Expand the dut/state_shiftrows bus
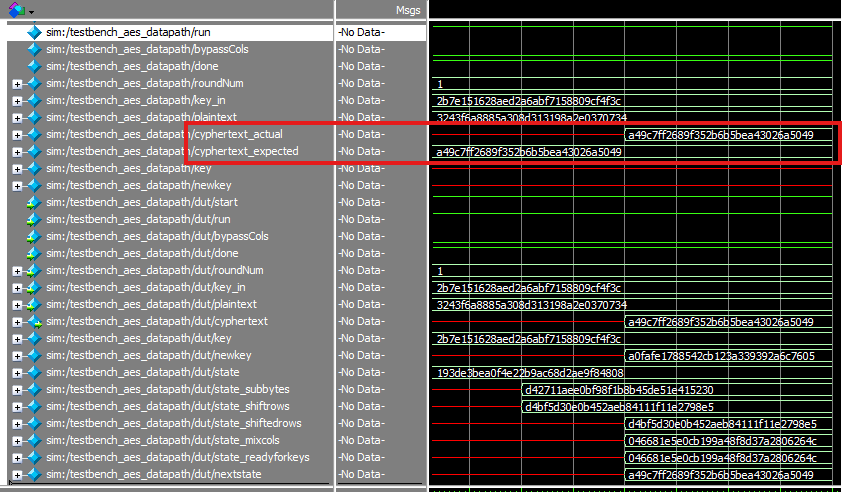 click(x=17, y=407)
